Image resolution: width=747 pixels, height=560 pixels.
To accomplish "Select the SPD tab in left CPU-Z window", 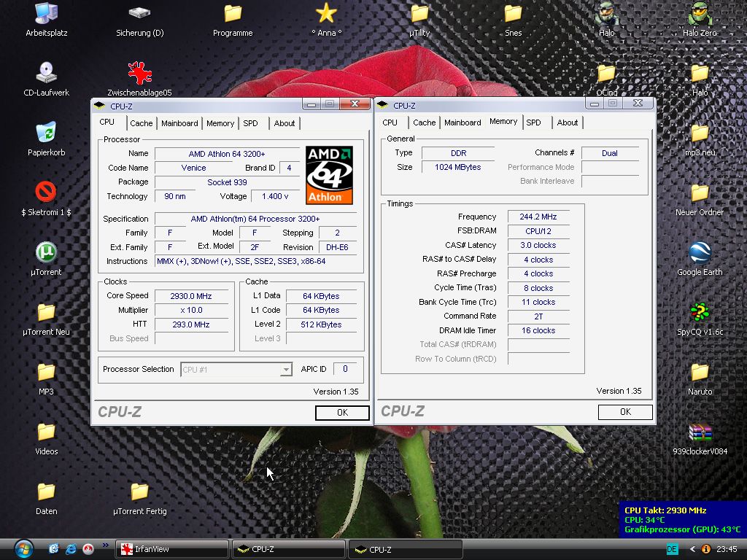I will [x=251, y=123].
